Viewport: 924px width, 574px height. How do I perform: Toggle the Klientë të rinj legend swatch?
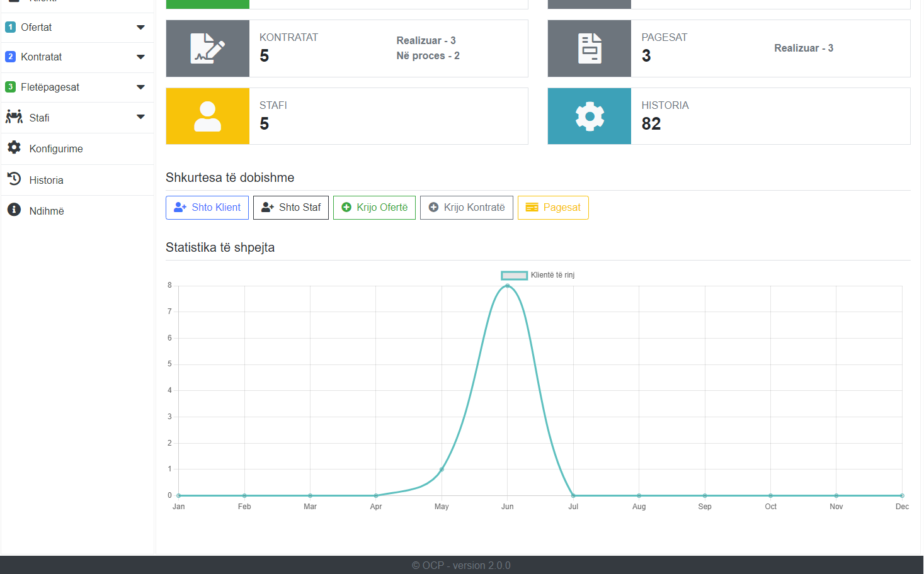(514, 275)
